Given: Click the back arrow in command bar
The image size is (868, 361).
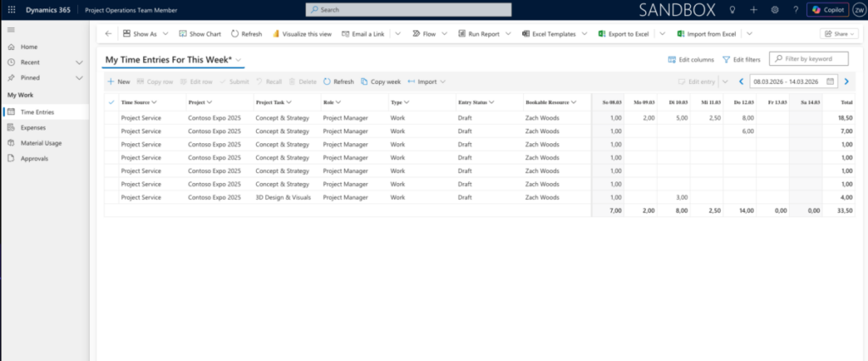Looking at the screenshot, I should (x=108, y=34).
